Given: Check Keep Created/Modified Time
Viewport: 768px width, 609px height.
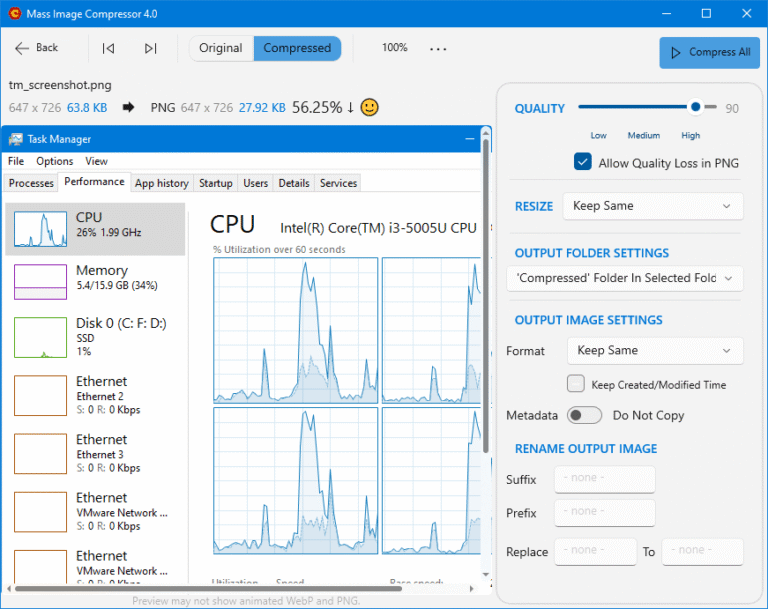Looking at the screenshot, I should (576, 384).
